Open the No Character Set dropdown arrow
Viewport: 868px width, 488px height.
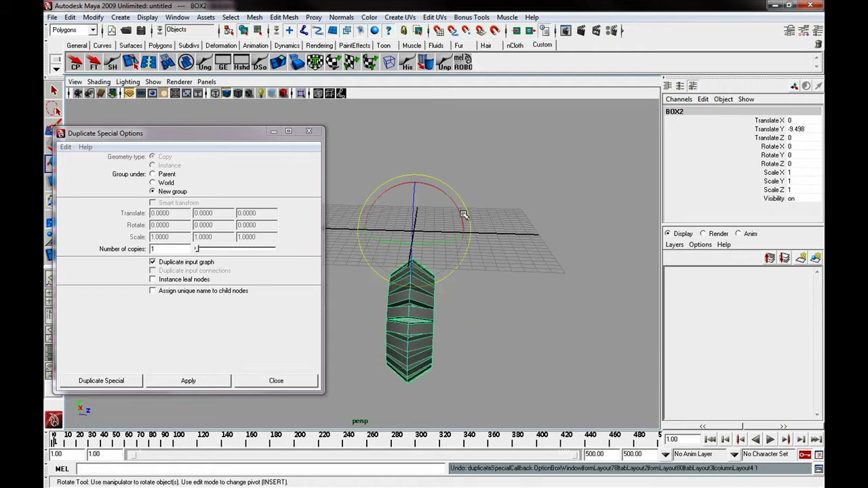(734, 454)
